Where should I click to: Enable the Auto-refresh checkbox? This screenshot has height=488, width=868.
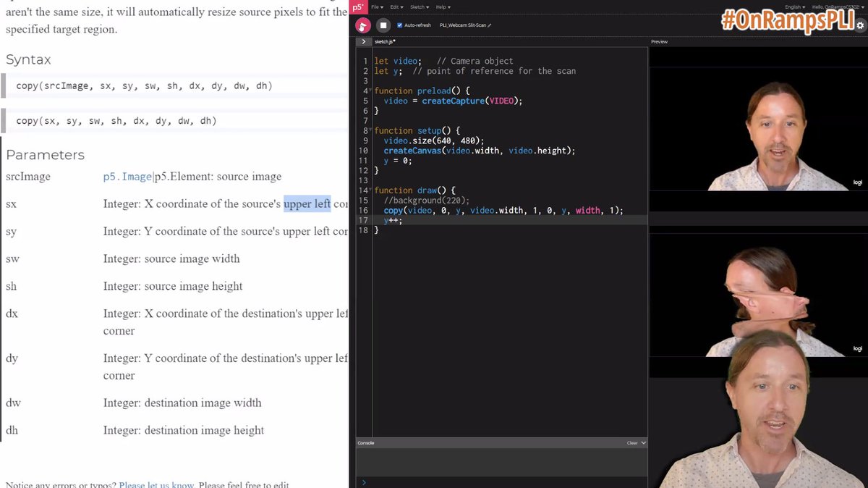point(399,25)
